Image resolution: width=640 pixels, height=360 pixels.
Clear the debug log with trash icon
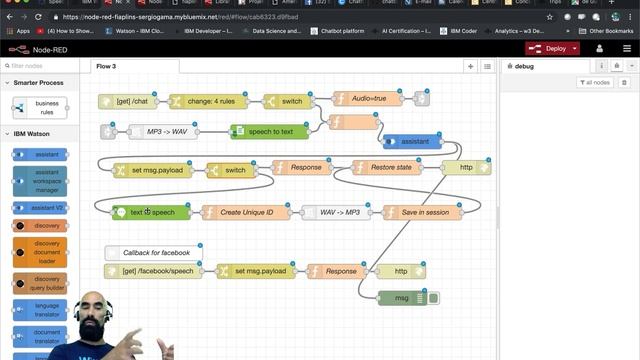tap(624, 82)
